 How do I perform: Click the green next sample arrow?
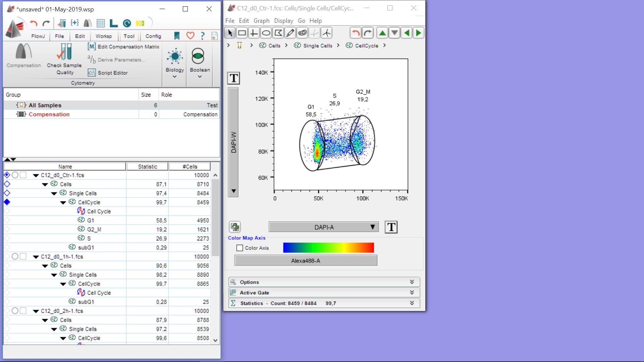418,33
